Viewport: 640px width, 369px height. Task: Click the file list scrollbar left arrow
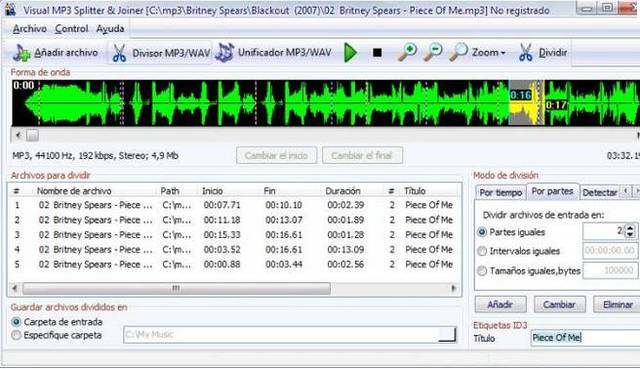[15, 289]
